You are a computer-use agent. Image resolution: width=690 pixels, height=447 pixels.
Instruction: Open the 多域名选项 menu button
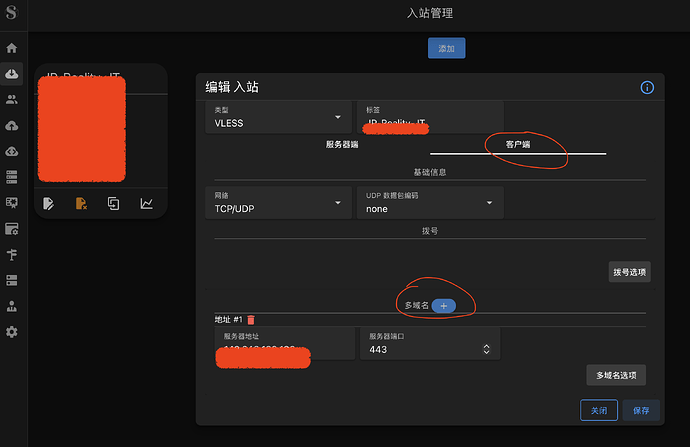616,375
